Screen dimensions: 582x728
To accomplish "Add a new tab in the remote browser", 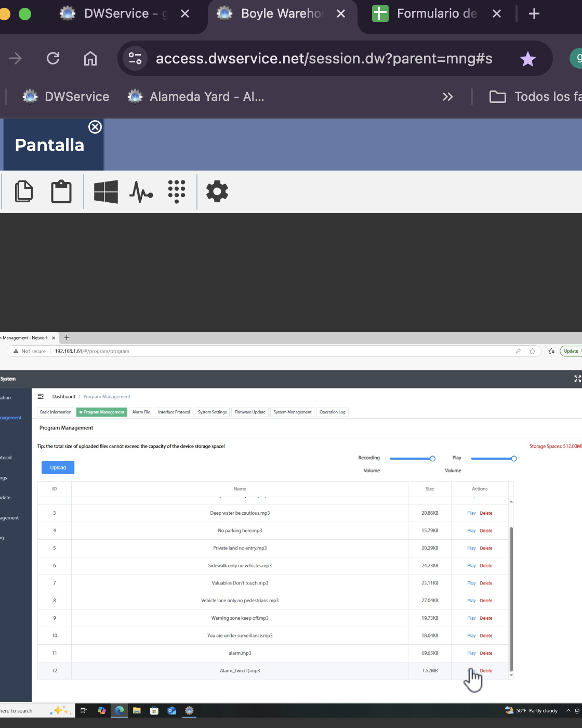I will (x=67, y=337).
